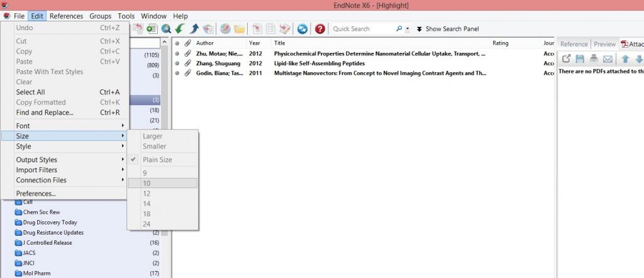Viewport: 644px width, 278px height.
Task: Choose Select All from Edit menu
Action: (x=65, y=92)
